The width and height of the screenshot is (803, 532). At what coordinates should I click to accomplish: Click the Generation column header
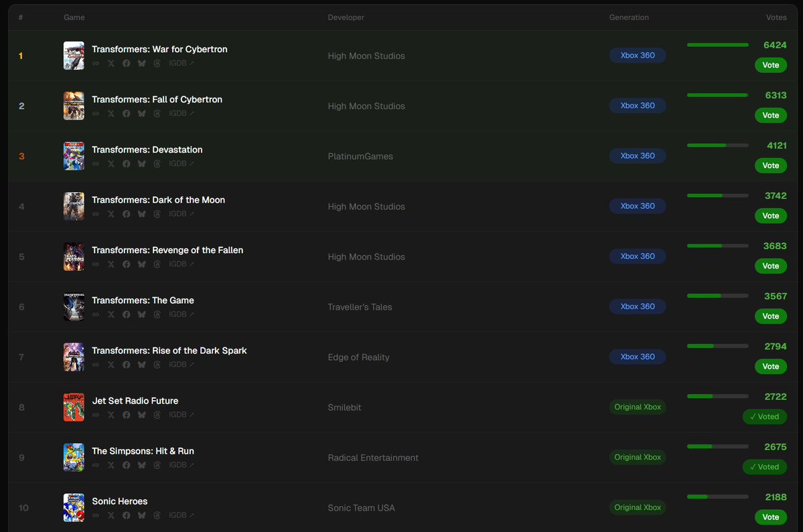pos(629,17)
